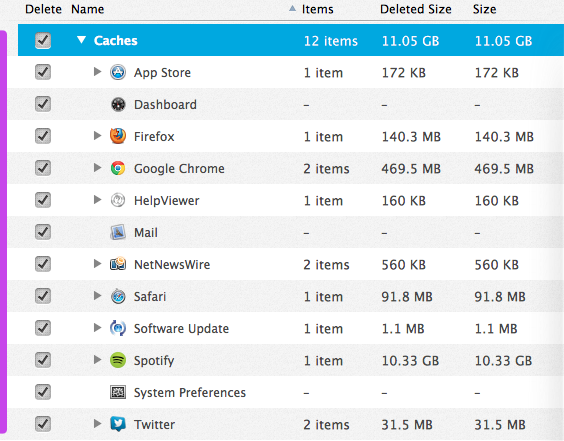
Task: Click the 12 items count for Caches
Action: [x=331, y=41]
